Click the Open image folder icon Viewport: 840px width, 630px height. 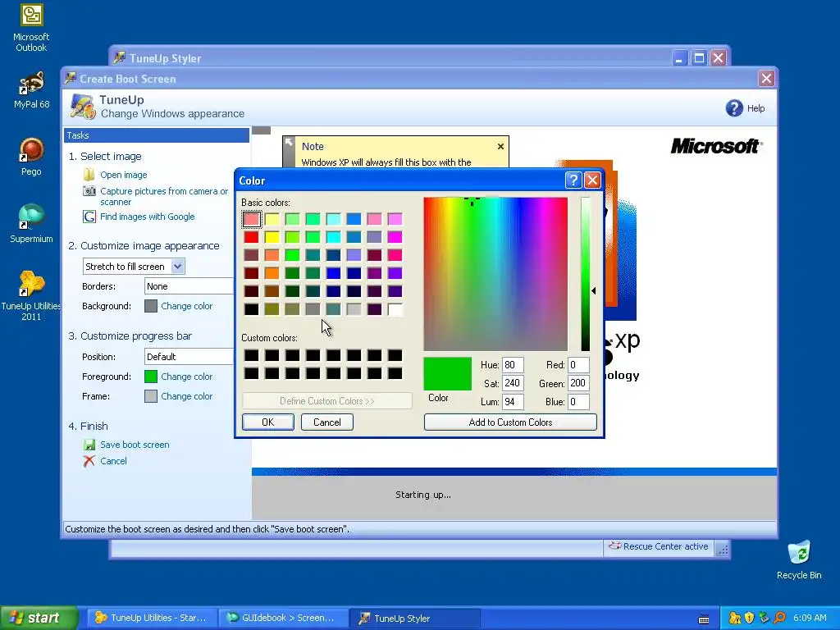point(89,175)
